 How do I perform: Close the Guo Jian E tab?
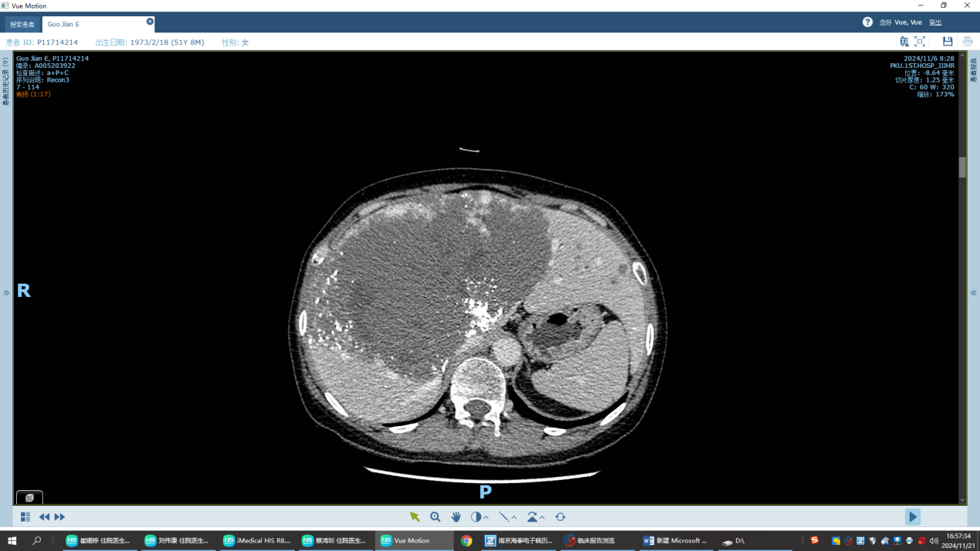click(150, 22)
